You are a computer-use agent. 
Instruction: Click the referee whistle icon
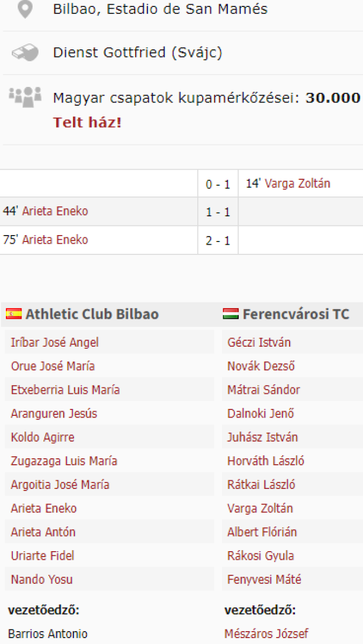(x=25, y=53)
